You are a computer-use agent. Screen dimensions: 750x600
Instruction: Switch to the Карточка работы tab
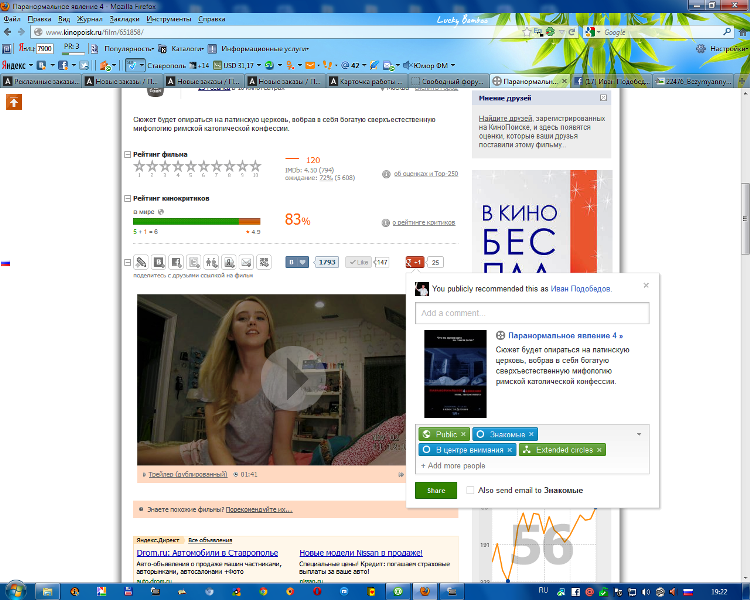(367, 81)
